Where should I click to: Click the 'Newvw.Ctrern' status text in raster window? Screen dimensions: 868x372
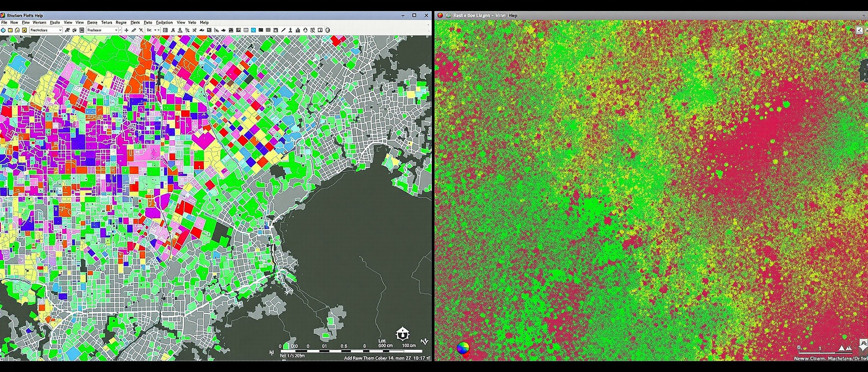pos(810,359)
